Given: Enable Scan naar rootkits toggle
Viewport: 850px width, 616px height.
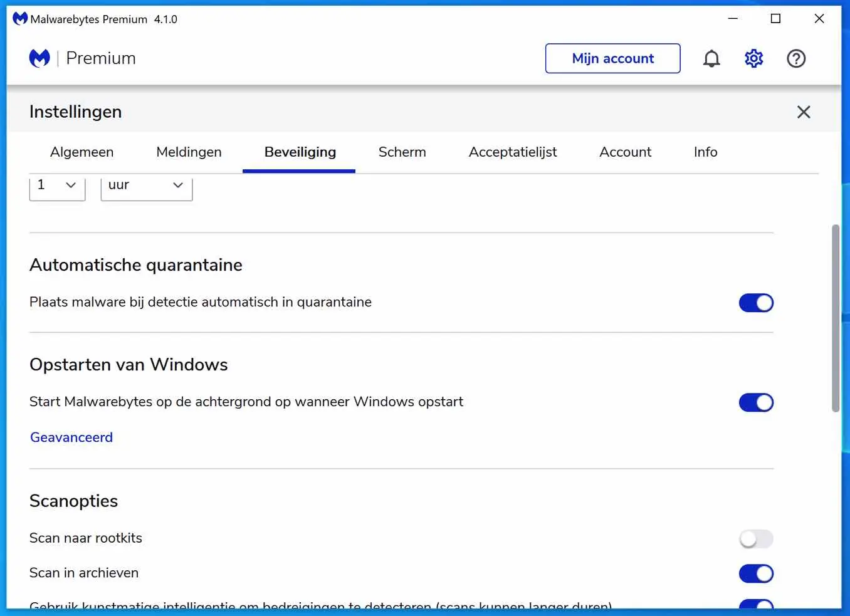Looking at the screenshot, I should coord(756,538).
